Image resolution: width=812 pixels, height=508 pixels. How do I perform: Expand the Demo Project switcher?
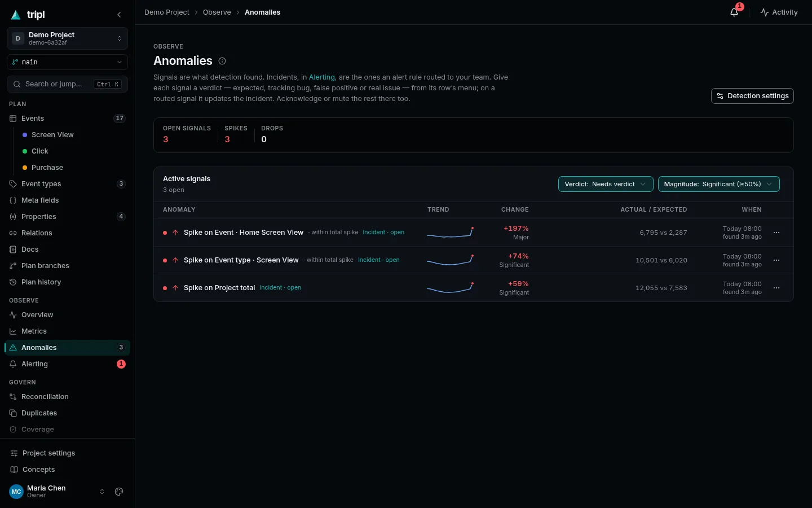(67, 38)
